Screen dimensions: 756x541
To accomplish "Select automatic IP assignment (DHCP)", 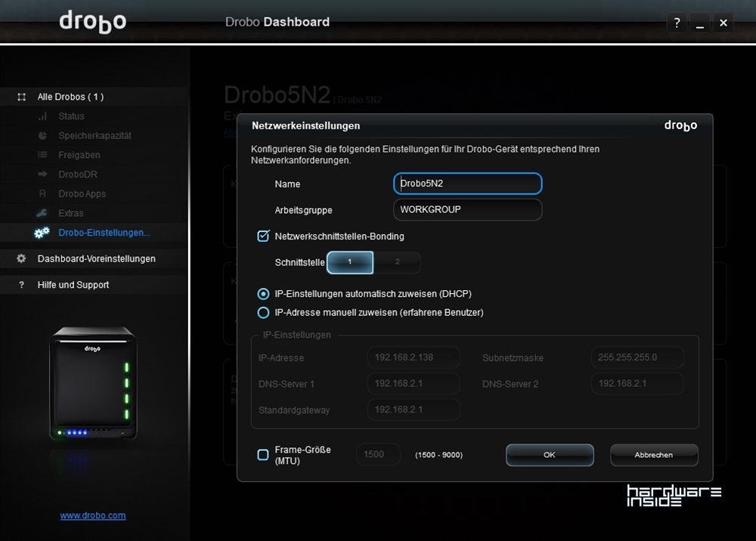I will (263, 294).
